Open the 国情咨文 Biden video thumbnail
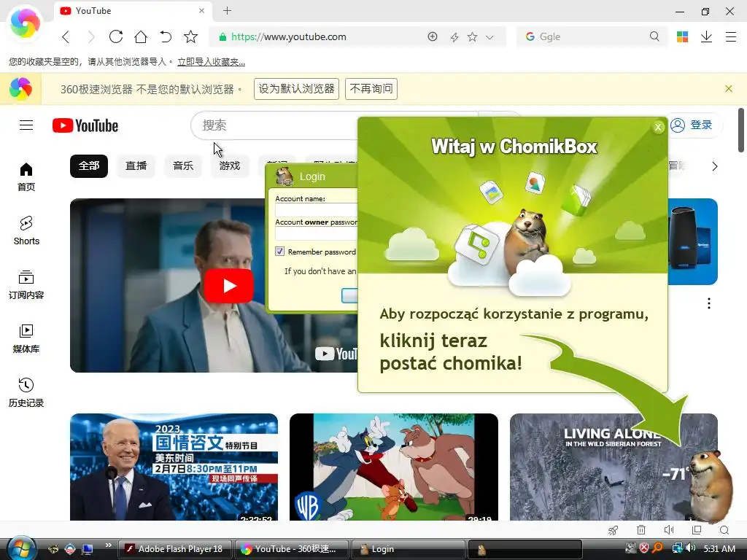 pyautogui.click(x=174, y=467)
